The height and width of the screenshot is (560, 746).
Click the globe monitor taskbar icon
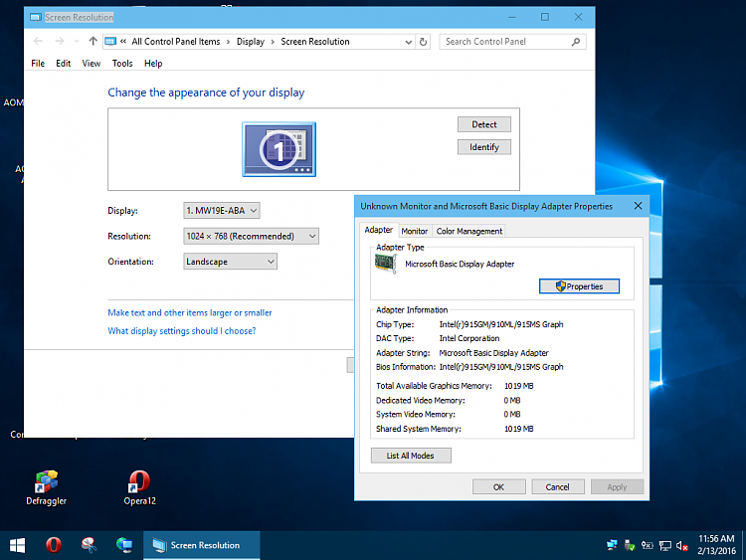pyautogui.click(x=124, y=545)
